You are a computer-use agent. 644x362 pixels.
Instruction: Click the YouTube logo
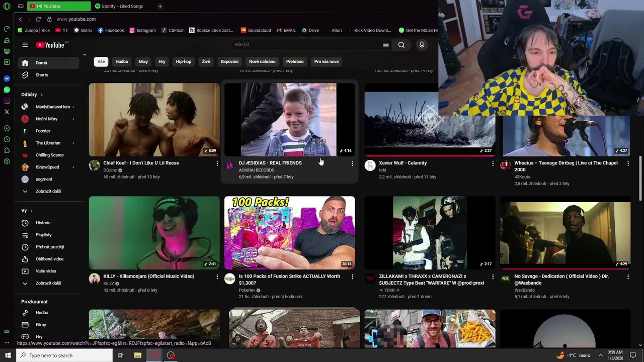click(x=50, y=45)
